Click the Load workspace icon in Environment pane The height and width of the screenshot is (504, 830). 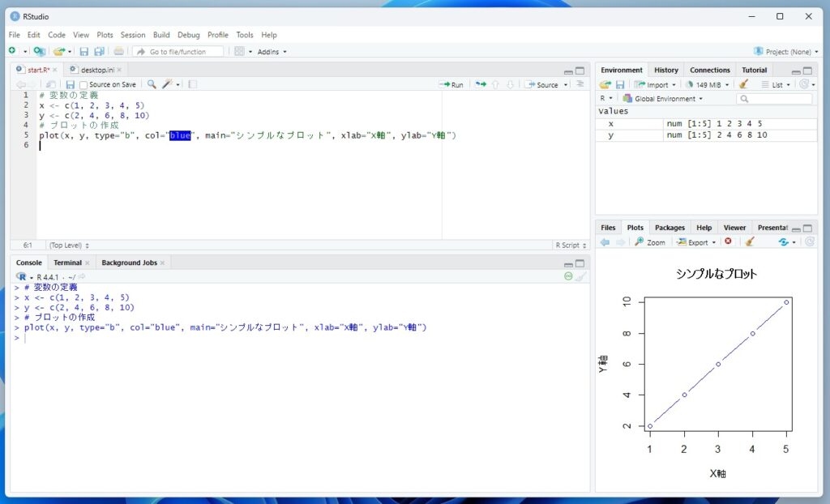click(605, 84)
